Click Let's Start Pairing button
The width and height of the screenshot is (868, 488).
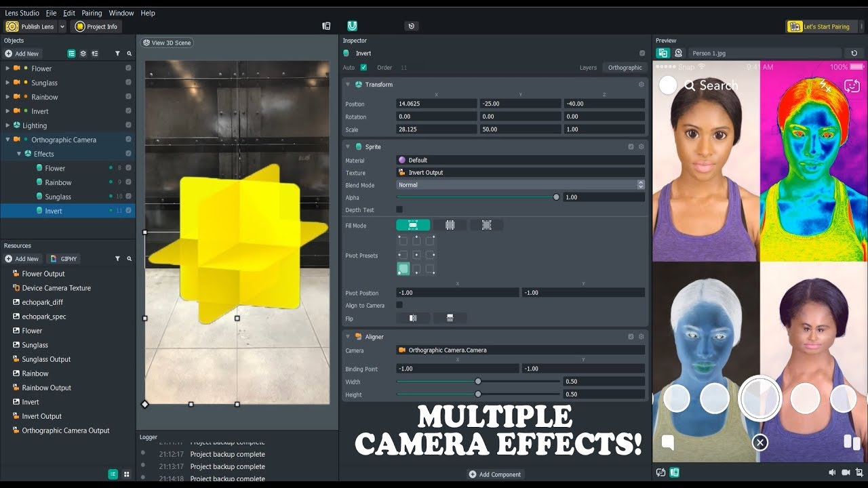pos(821,26)
